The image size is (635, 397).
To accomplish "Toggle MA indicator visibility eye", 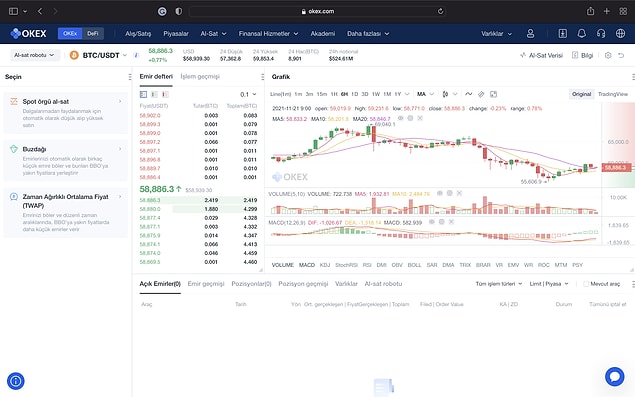I will point(401,118).
